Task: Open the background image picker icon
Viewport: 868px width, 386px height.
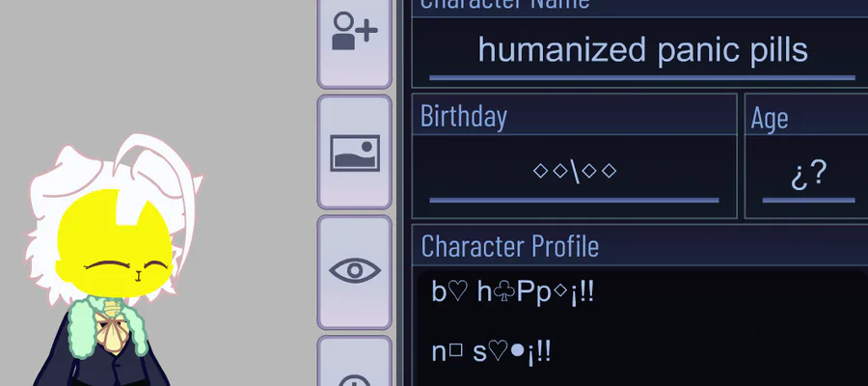Action: (354, 152)
